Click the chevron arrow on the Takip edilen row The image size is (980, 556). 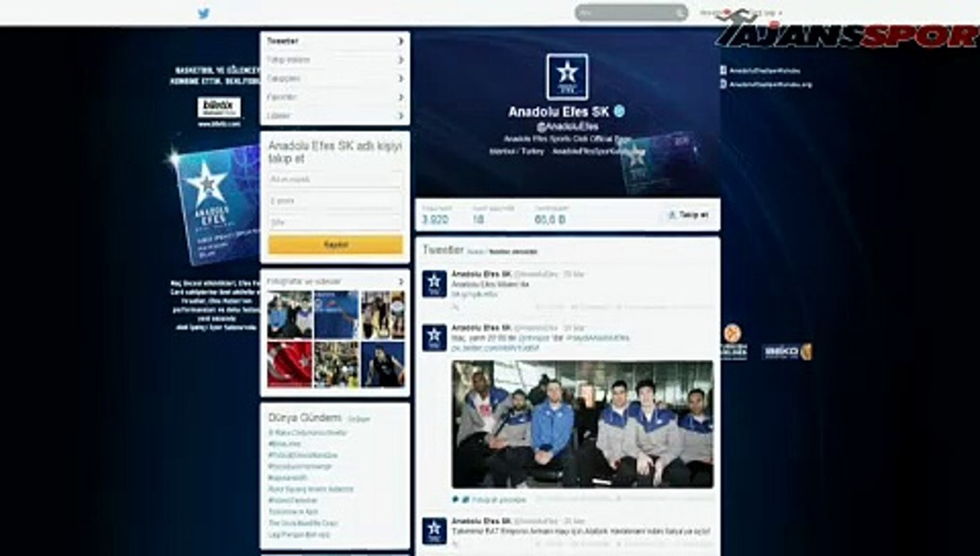pos(401,59)
